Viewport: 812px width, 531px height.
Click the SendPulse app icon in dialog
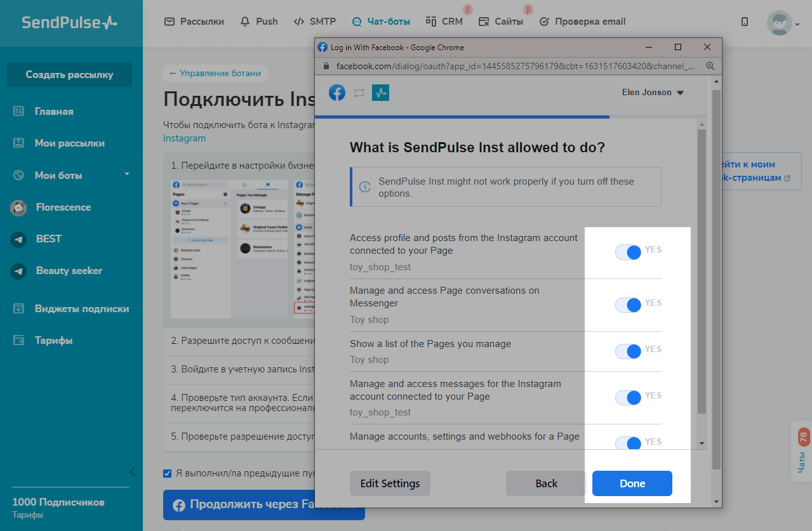380,93
